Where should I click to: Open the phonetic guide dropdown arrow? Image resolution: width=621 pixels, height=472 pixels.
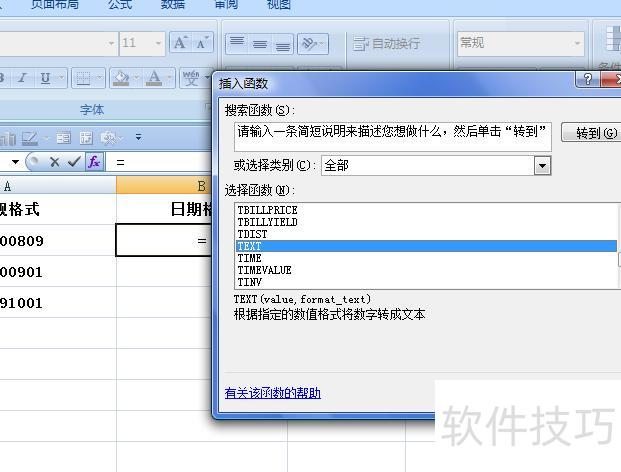[207, 78]
